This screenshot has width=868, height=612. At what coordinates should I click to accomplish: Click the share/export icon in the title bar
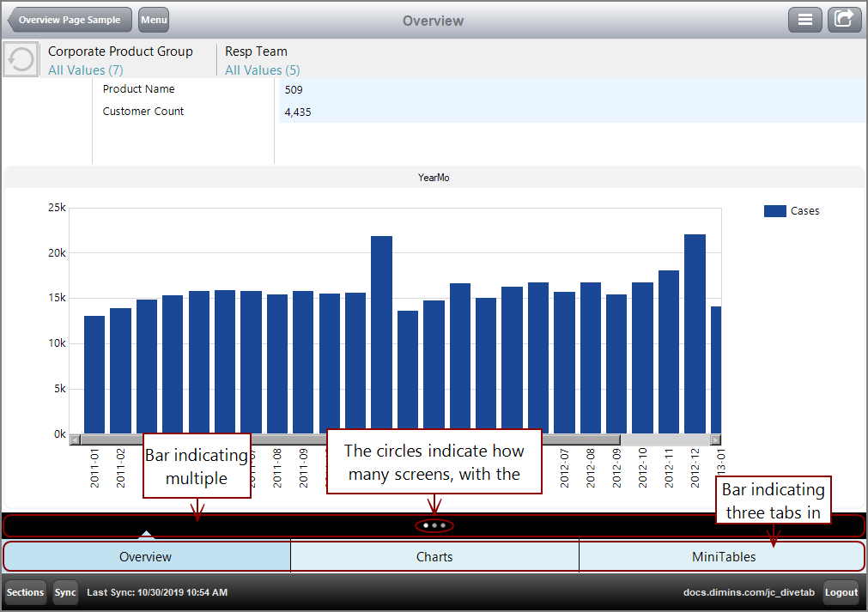click(x=844, y=19)
